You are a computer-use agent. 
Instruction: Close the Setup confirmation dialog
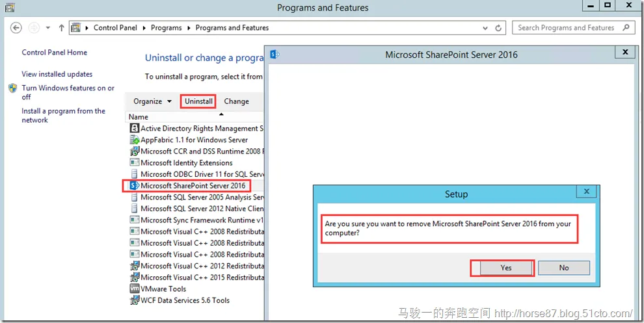pos(587,192)
